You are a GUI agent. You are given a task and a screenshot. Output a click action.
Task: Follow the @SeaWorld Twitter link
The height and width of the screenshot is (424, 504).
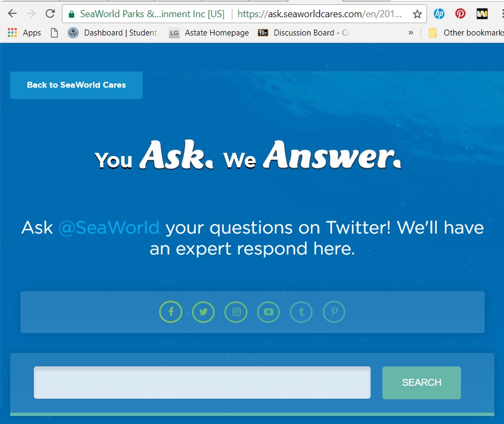pyautogui.click(x=109, y=228)
